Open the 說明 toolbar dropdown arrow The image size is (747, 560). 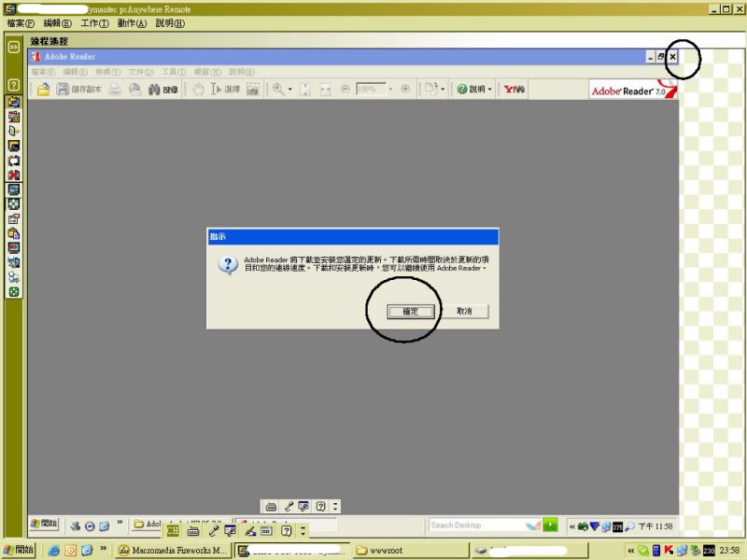point(489,89)
